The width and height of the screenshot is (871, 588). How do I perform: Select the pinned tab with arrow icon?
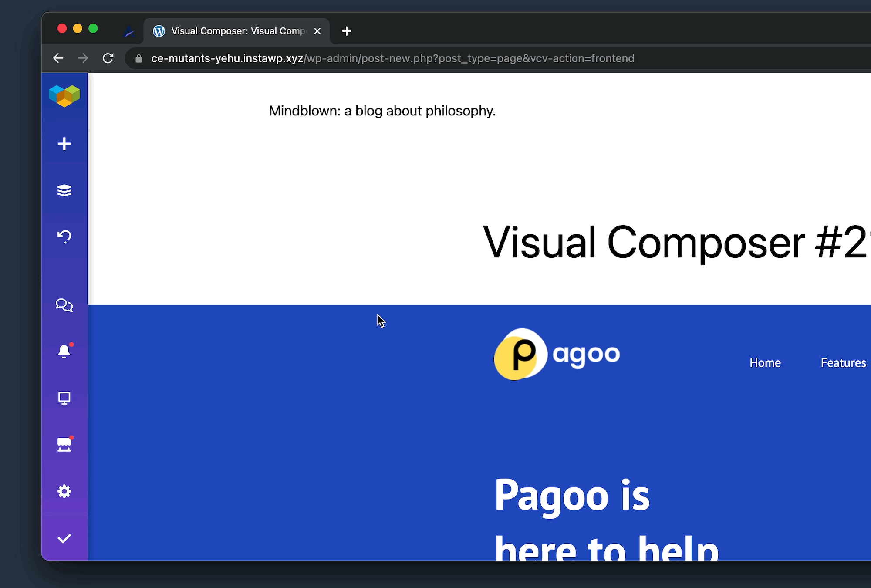129,32
